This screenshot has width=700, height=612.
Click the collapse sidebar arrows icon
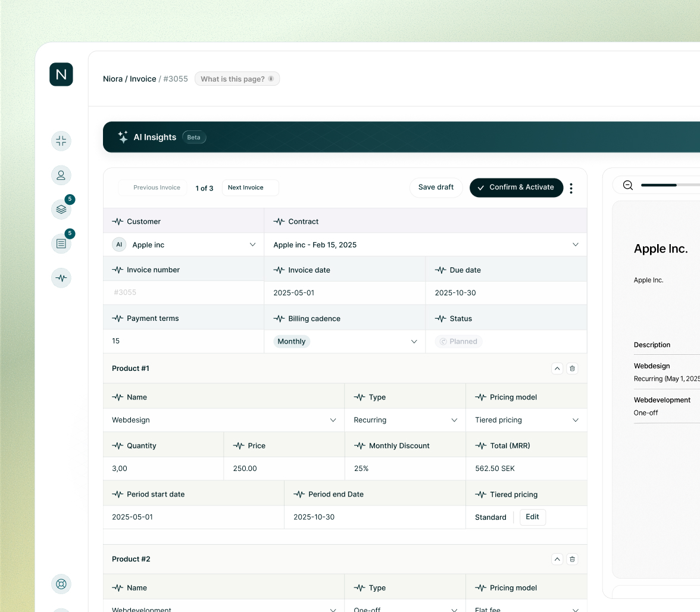(x=61, y=141)
